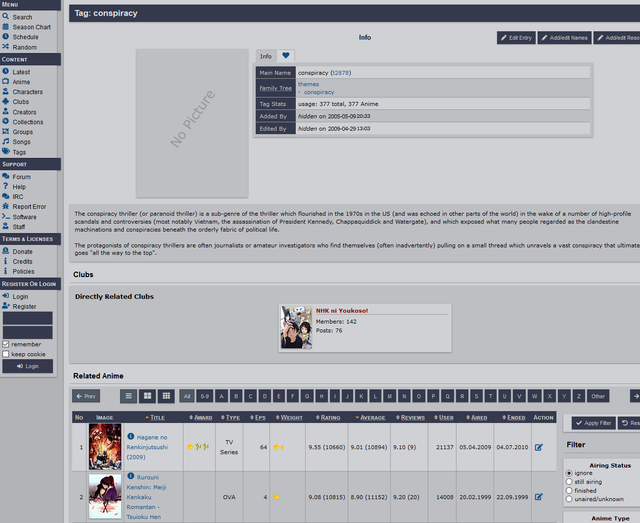The width and height of the screenshot is (640, 523).
Task: Select the ignore airing status radio
Action: tap(569, 473)
